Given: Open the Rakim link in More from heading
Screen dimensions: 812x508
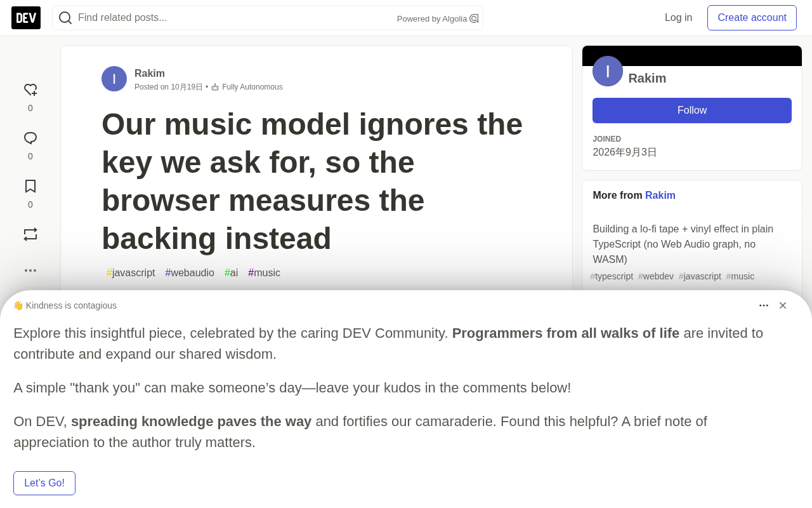Looking at the screenshot, I should point(660,196).
